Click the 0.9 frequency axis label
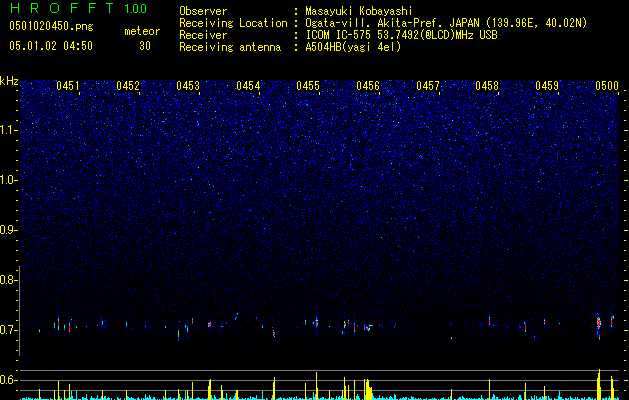This screenshot has width=629, height=400. click(x=8, y=230)
